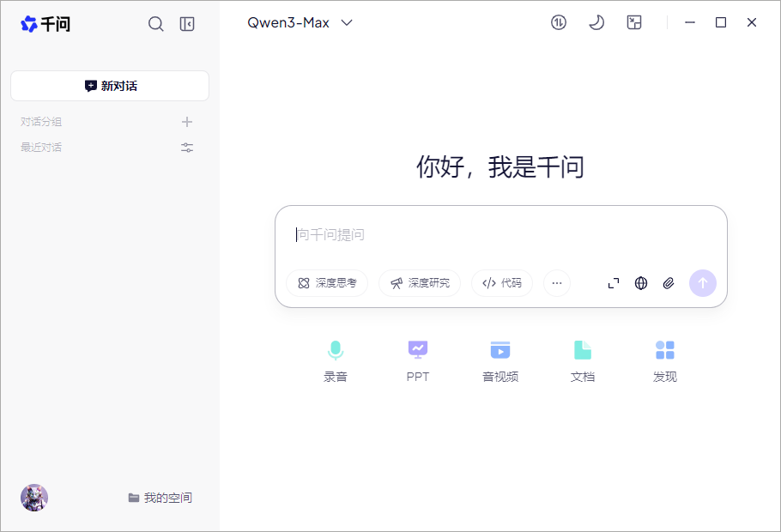Start a new chat with 新对话
The image size is (781, 532).
pos(110,86)
